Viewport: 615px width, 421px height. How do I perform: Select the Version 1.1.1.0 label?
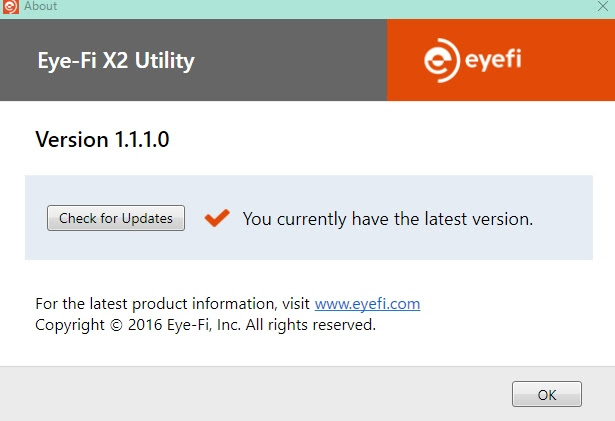102,140
